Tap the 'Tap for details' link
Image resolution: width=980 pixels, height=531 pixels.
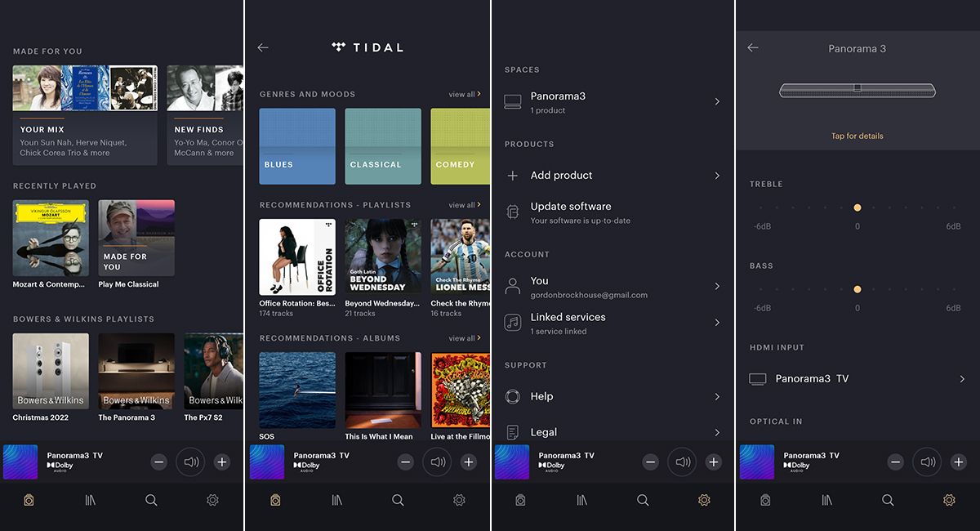coord(857,136)
